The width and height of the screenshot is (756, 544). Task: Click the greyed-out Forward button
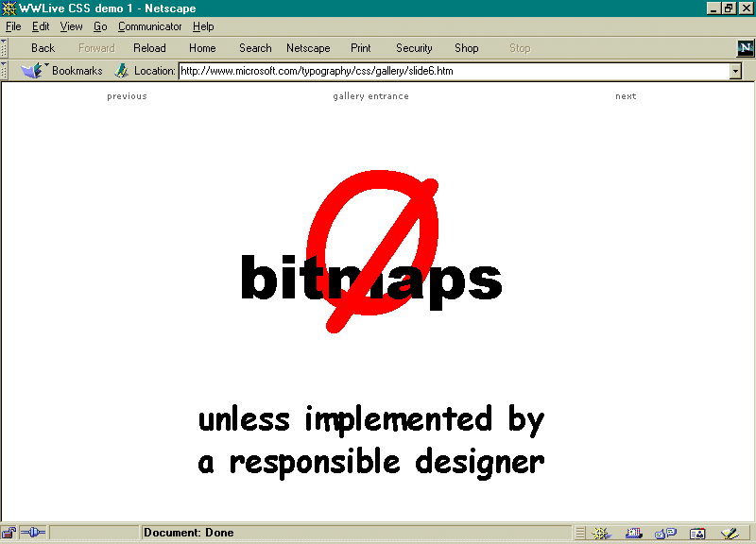[96, 48]
